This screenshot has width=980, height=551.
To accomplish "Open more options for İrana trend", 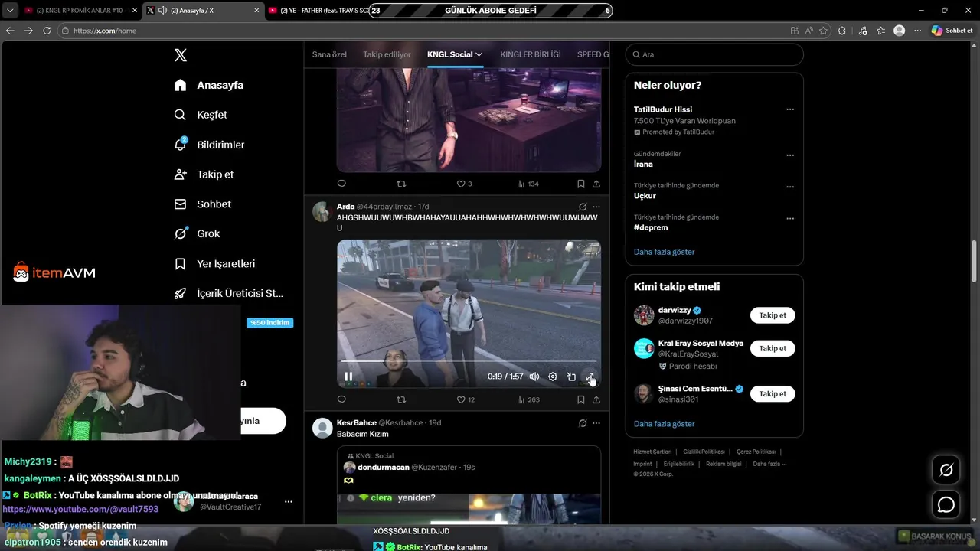I will (x=790, y=155).
